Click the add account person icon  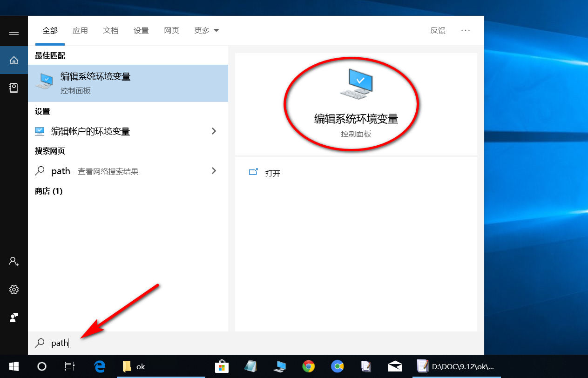(14, 261)
